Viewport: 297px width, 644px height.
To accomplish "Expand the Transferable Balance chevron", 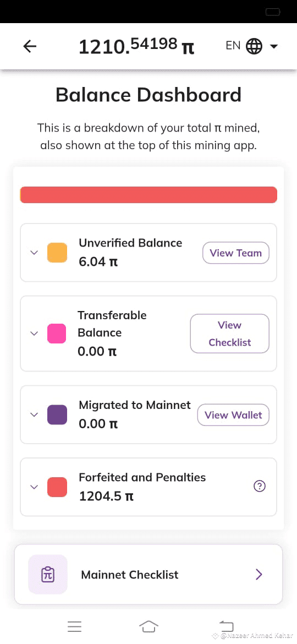I will tap(35, 334).
